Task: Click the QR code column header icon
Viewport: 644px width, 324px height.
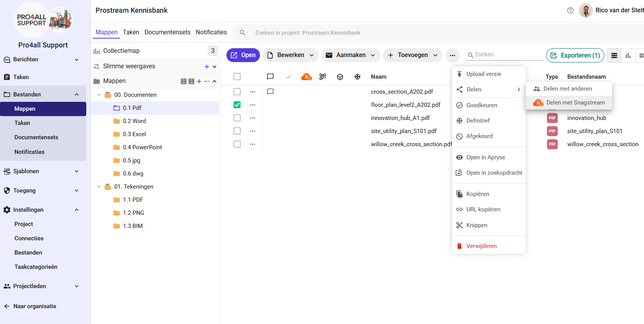Action: 323,77
